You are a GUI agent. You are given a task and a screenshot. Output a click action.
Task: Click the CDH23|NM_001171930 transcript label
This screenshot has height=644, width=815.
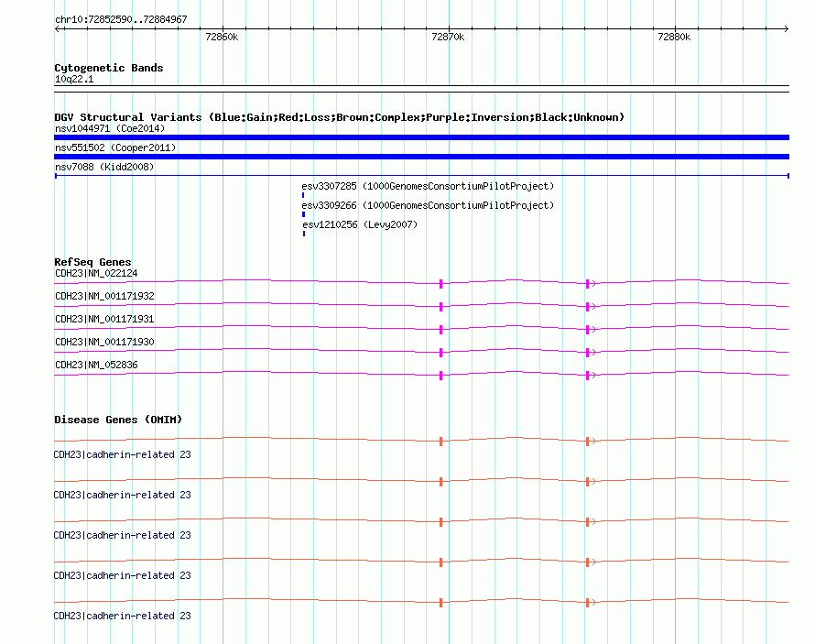tap(104, 342)
